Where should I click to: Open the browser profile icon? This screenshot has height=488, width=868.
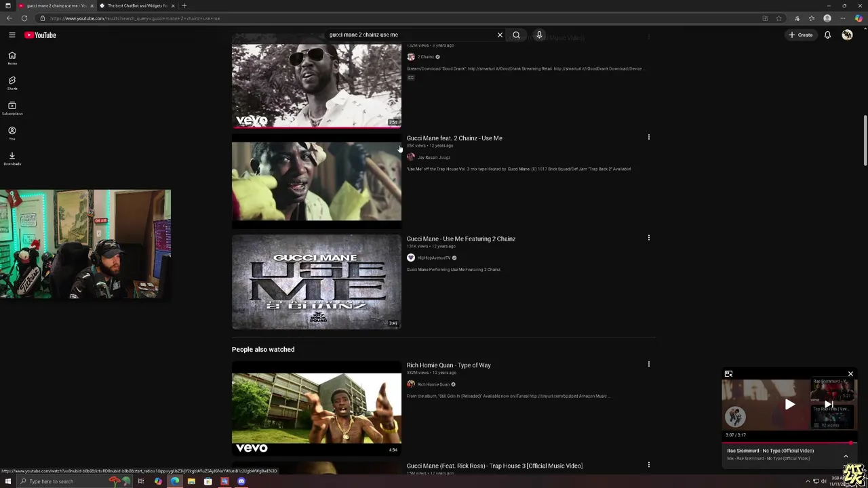click(827, 18)
